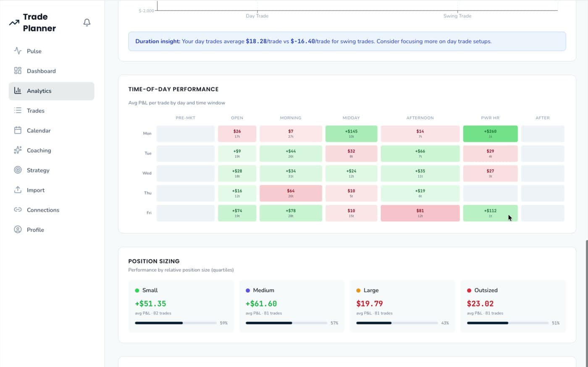Select Wednesday Afternoon +$35 cell
The height and width of the screenshot is (367, 588).
[420, 173]
